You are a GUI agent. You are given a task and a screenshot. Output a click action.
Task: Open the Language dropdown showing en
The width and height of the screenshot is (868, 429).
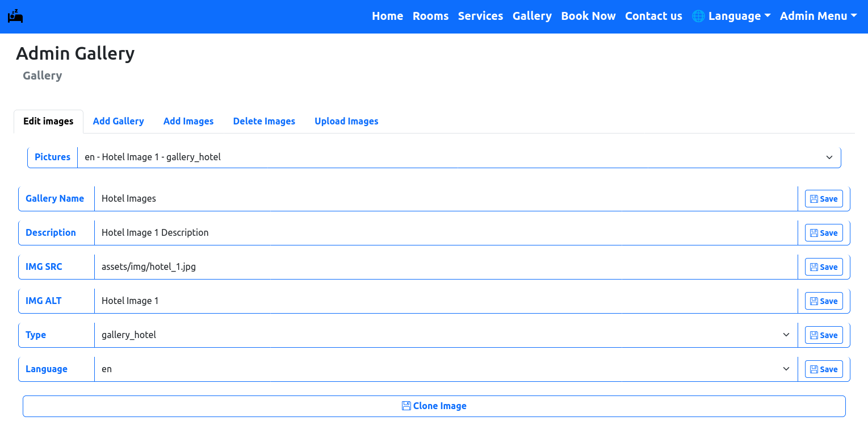pyautogui.click(x=446, y=369)
